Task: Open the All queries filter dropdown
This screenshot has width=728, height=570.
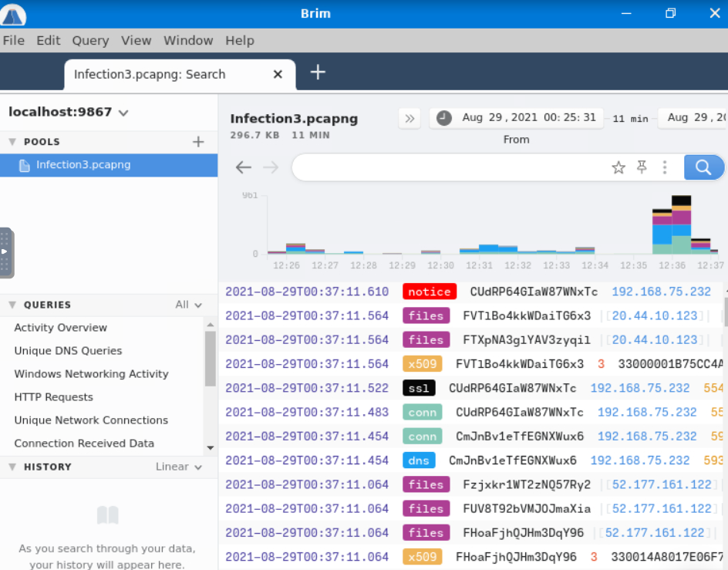Action: pos(188,305)
